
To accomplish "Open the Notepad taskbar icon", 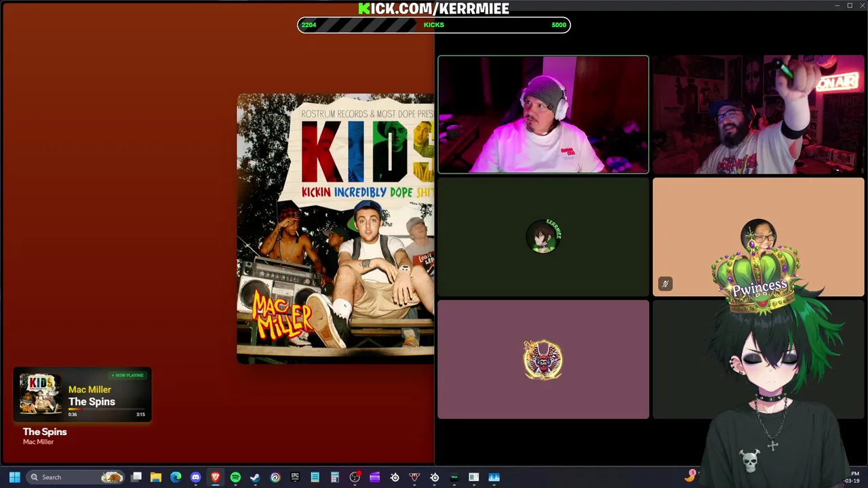I will (x=315, y=477).
